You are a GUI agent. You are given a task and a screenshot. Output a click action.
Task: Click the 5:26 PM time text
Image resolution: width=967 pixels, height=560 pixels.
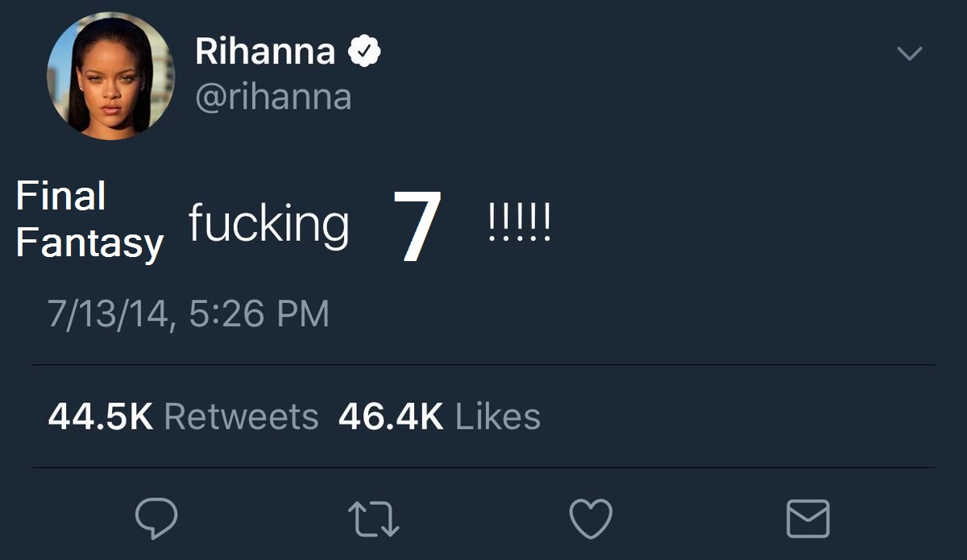[259, 313]
